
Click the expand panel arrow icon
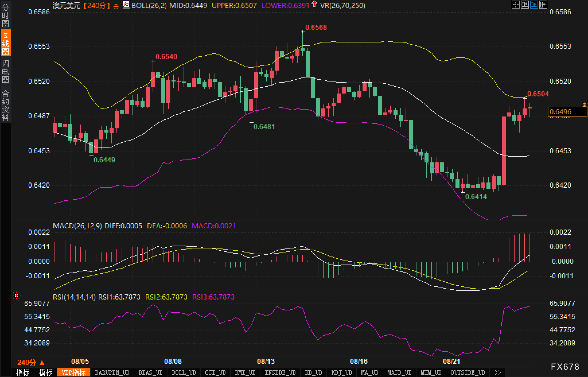(x=543, y=5)
